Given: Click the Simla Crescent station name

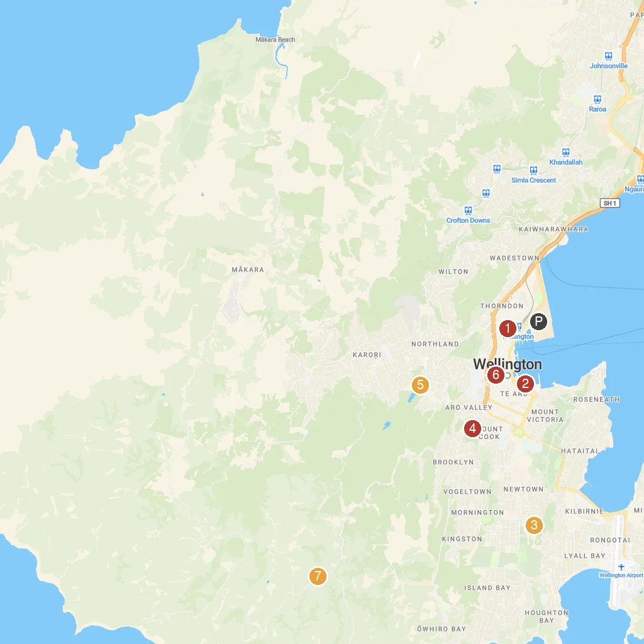Looking at the screenshot, I should 533,180.
